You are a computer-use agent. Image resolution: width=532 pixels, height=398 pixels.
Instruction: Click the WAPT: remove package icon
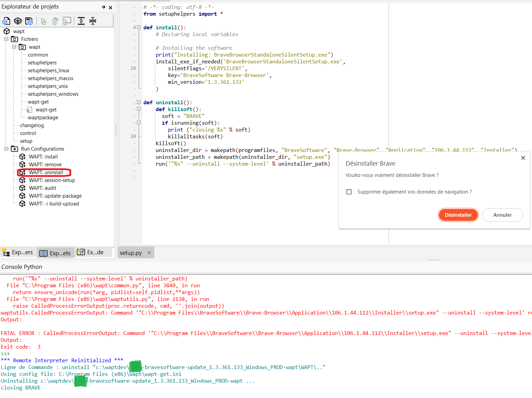[x=22, y=165]
